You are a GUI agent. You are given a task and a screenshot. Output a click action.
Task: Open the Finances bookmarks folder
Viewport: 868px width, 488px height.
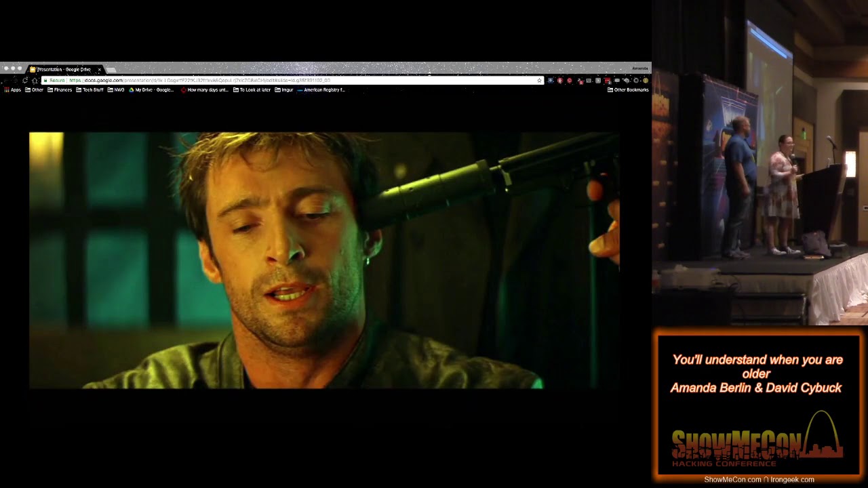click(x=60, y=89)
